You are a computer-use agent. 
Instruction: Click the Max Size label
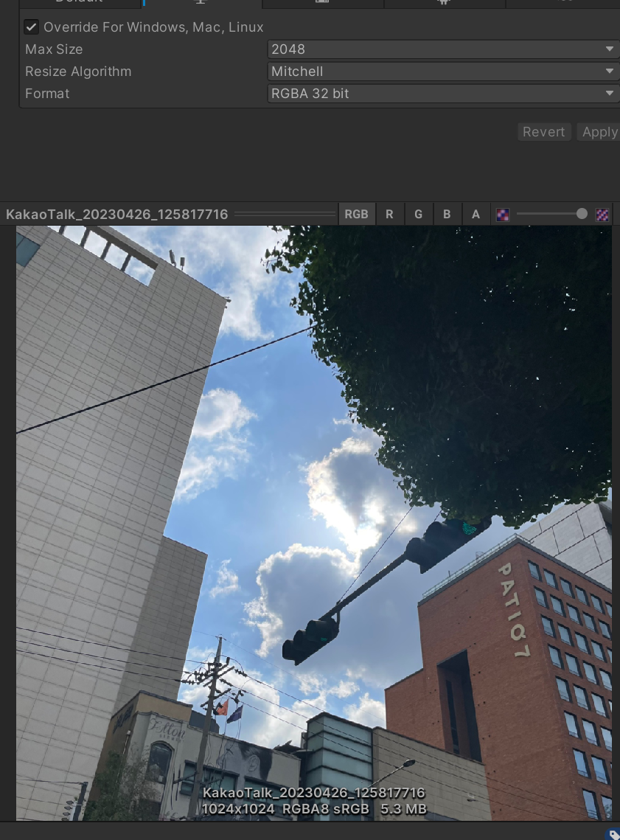tap(54, 49)
